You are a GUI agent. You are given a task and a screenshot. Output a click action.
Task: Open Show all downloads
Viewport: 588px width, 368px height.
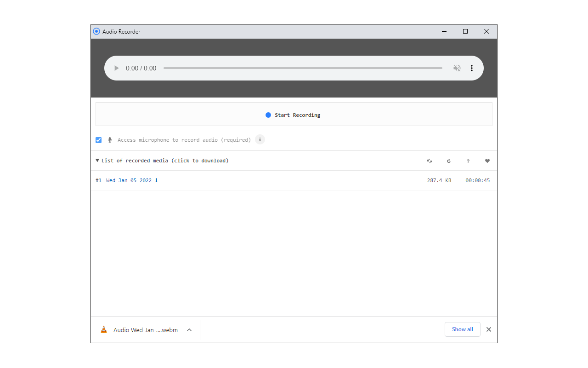point(462,329)
